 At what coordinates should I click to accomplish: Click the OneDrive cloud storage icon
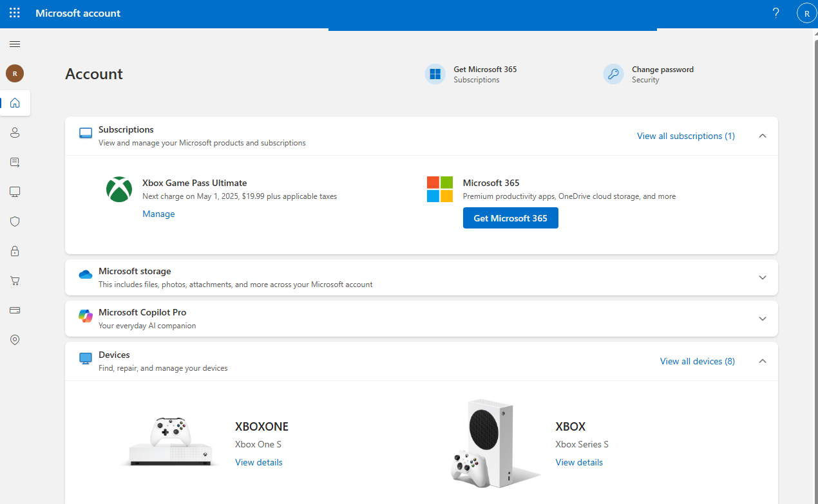(86, 275)
